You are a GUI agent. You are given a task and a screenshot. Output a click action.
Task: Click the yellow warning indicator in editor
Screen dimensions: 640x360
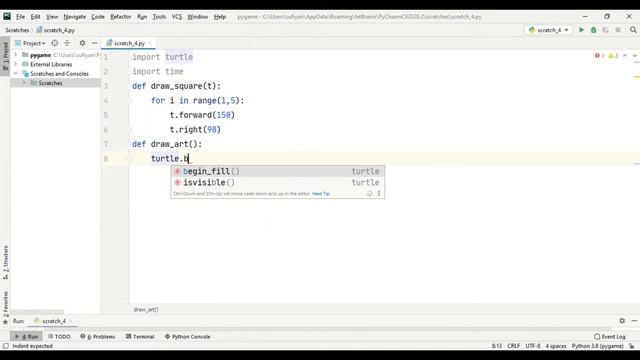coord(613,56)
